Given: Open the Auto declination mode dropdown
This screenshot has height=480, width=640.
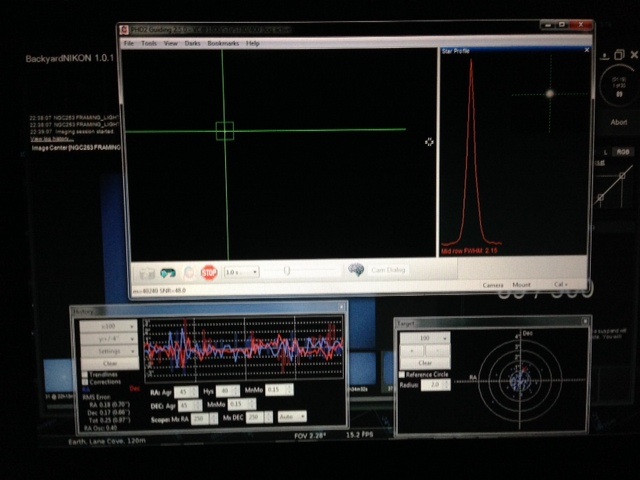Looking at the screenshot, I should pyautogui.click(x=292, y=416).
